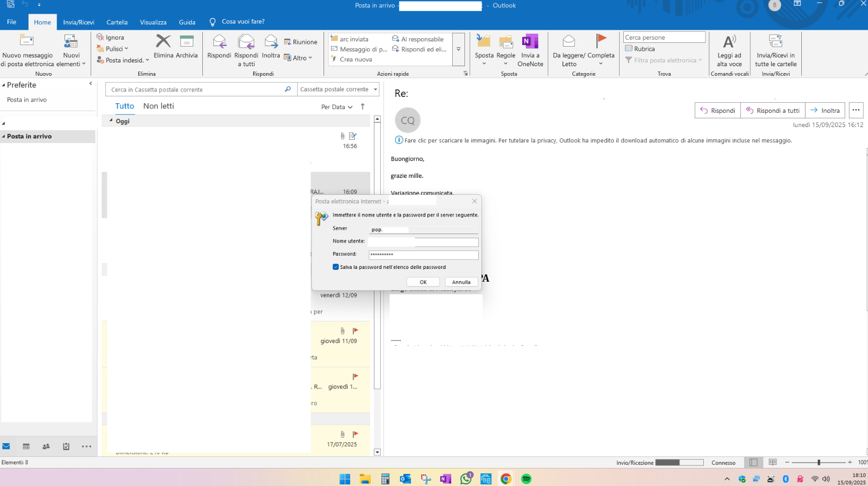This screenshot has height=486, width=868.
Task: Show the Non letti filter tab
Action: pyautogui.click(x=158, y=106)
